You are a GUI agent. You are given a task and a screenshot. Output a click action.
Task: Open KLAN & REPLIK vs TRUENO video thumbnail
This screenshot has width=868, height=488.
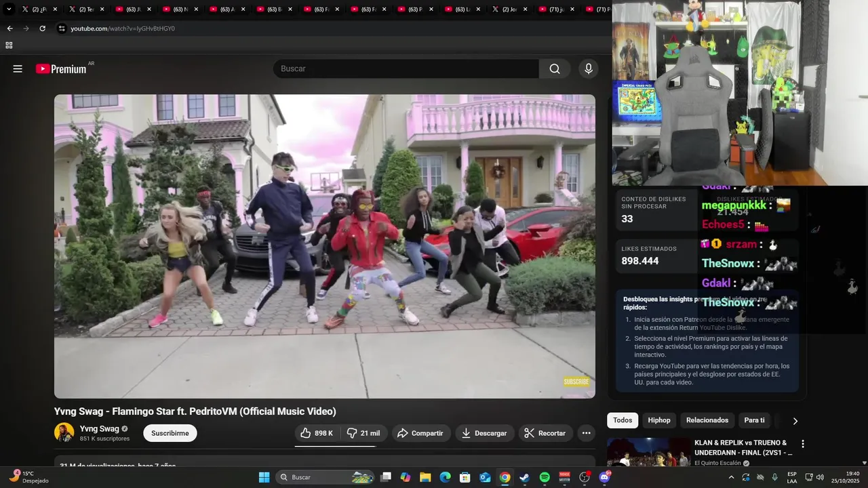click(x=648, y=452)
